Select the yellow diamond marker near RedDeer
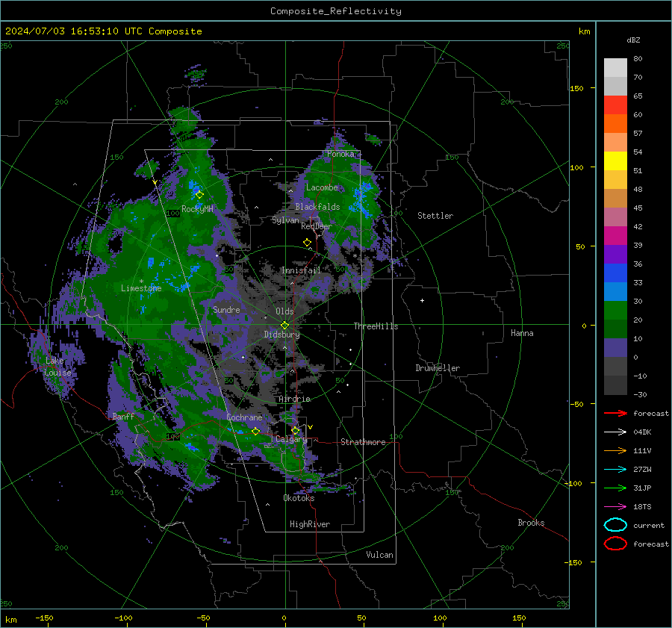This screenshot has width=672, height=628. coord(307,243)
